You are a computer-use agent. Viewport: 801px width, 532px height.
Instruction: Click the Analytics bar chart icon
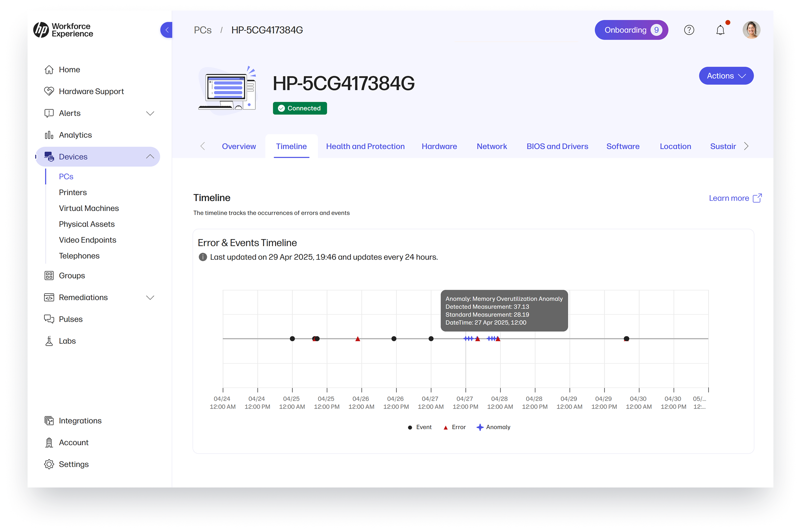[49, 135]
